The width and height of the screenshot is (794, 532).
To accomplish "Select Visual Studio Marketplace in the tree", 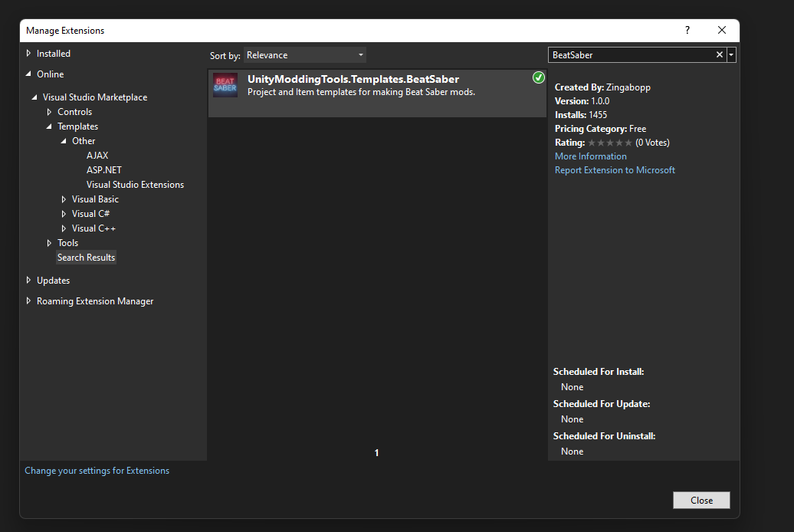I will click(95, 97).
